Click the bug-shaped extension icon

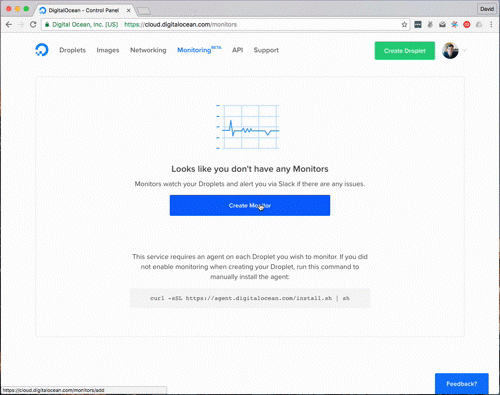click(x=430, y=24)
